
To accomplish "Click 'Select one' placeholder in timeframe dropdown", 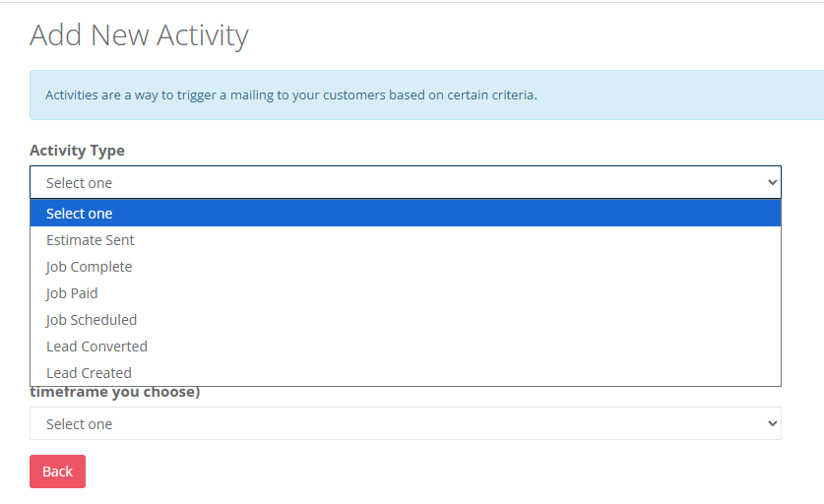I will click(x=80, y=424).
